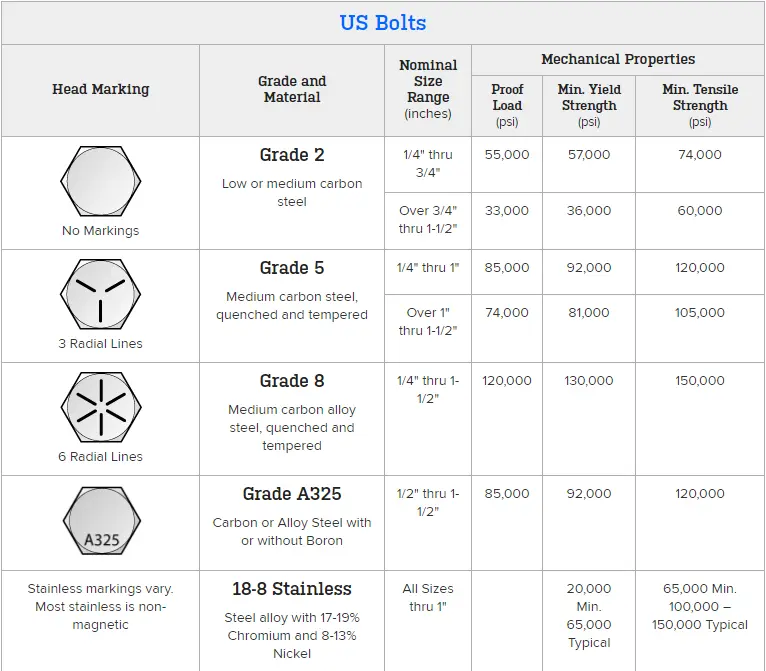Click the Grade A325 heading

coord(292,494)
